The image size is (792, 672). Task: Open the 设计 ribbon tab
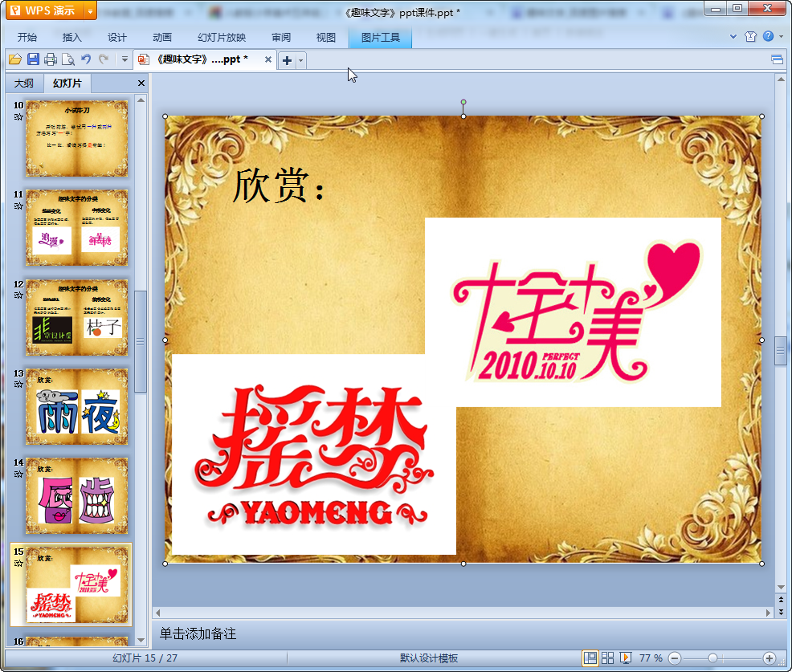pos(116,38)
